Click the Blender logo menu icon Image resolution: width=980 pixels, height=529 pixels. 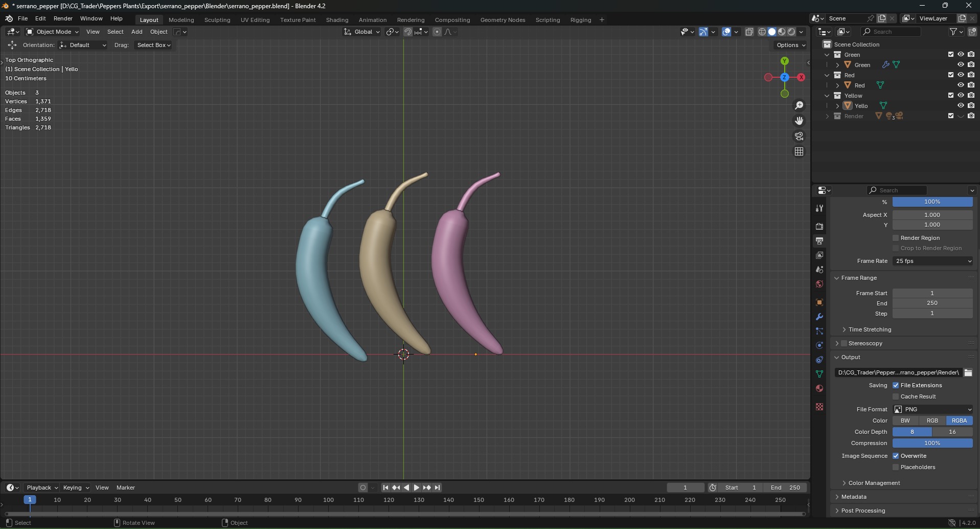[9, 18]
